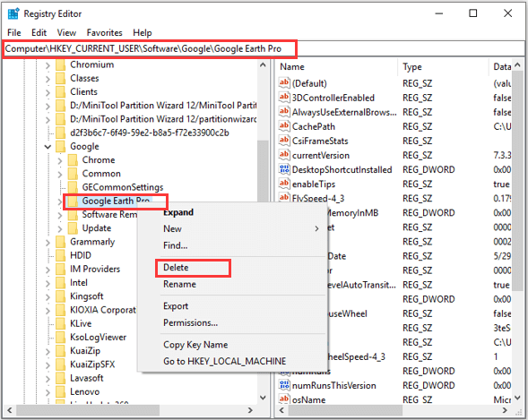
Task: Click the registry path address bar
Action: coord(264,49)
